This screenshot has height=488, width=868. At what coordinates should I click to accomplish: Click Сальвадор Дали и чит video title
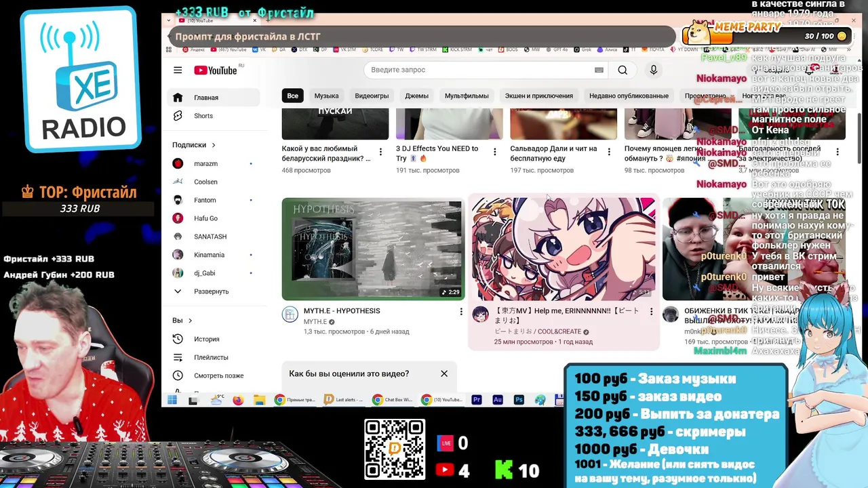553,153
